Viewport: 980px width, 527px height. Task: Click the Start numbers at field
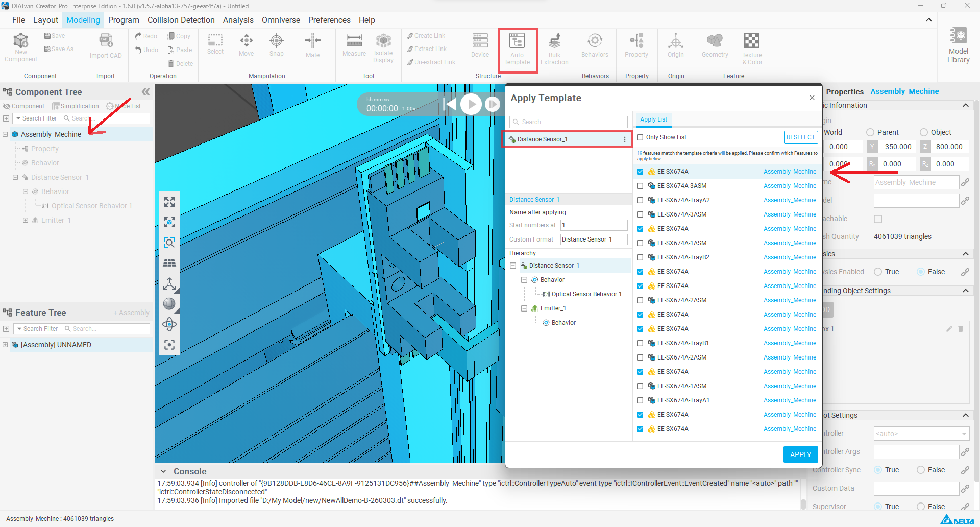click(594, 225)
